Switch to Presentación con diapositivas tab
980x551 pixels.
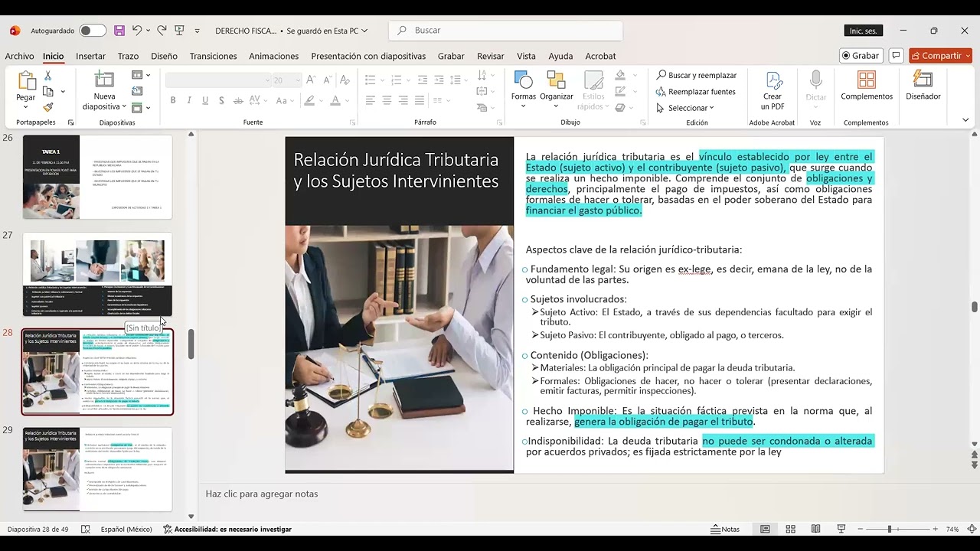(x=368, y=56)
